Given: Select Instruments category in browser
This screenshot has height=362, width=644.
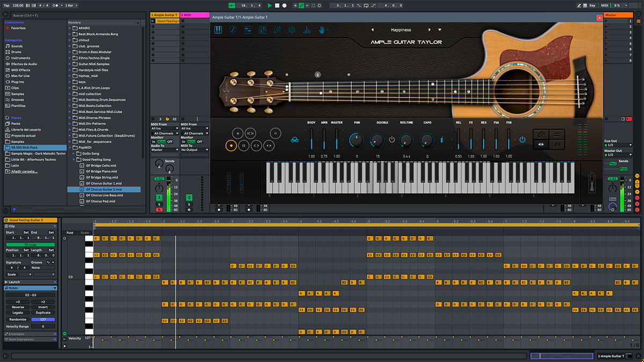Looking at the screenshot, I should (x=20, y=58).
